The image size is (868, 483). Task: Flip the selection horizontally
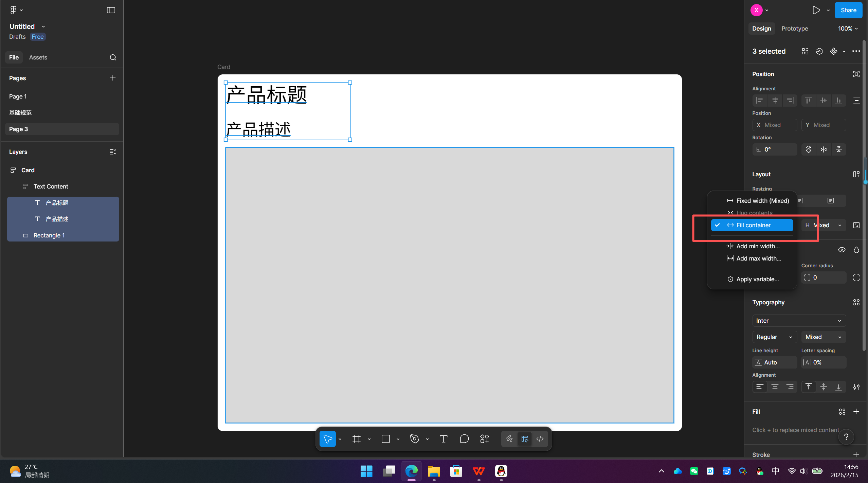[x=823, y=149]
